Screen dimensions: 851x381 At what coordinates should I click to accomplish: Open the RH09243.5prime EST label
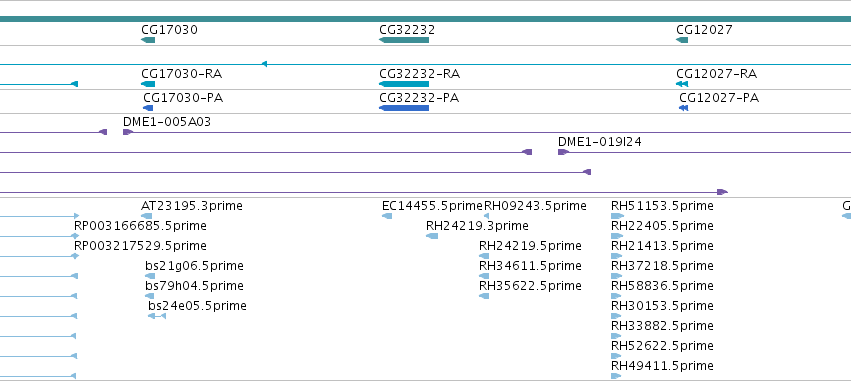(x=535, y=206)
